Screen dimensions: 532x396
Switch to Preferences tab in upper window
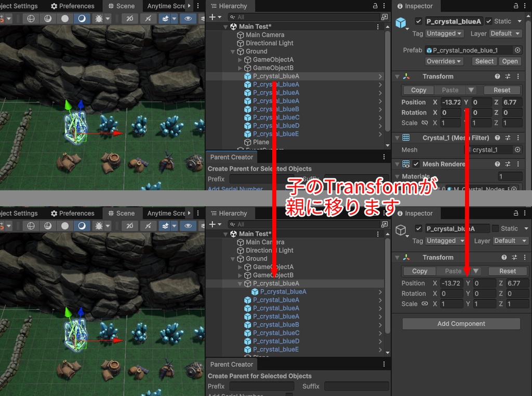tap(73, 6)
